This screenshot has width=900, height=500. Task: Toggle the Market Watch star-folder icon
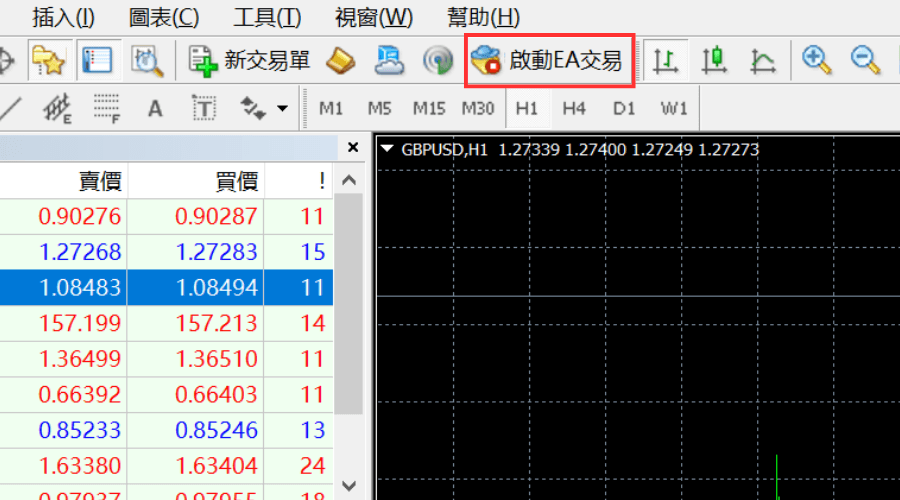(x=49, y=60)
